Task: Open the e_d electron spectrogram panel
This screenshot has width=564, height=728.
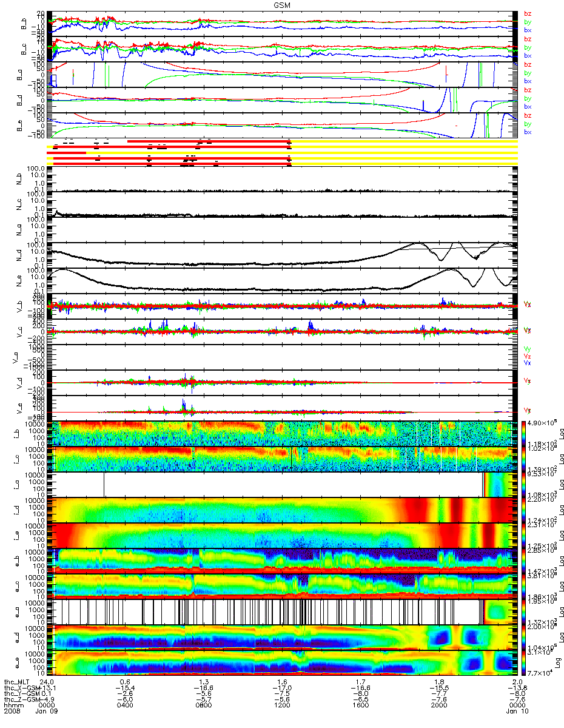Action: click(283, 637)
